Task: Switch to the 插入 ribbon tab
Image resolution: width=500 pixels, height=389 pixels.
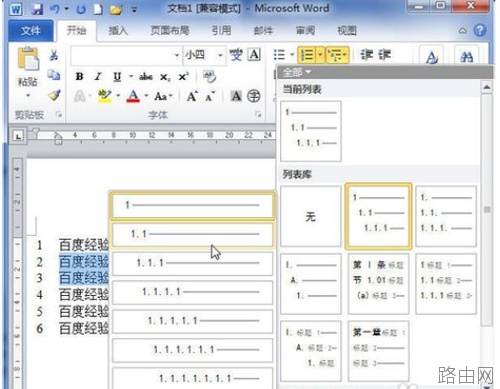Action: (x=118, y=31)
